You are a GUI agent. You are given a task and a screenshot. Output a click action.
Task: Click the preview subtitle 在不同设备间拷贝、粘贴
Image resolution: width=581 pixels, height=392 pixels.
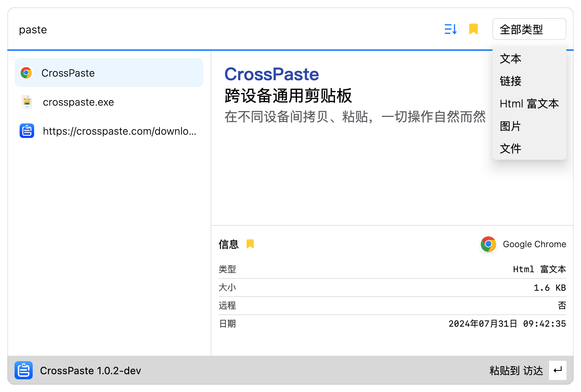[x=355, y=117]
